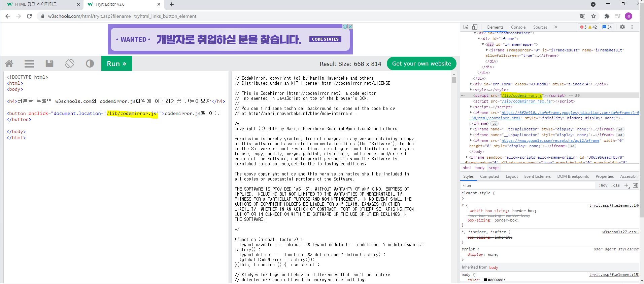This screenshot has height=284, width=644.
Task: Open the page translate icon
Action: click(x=583, y=16)
